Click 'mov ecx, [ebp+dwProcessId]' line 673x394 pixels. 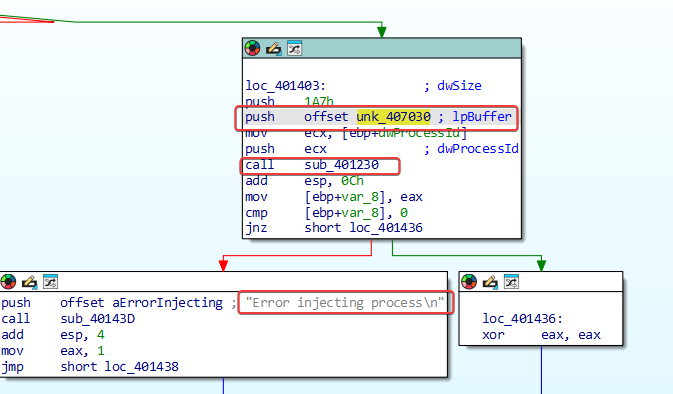pyautogui.click(x=356, y=133)
